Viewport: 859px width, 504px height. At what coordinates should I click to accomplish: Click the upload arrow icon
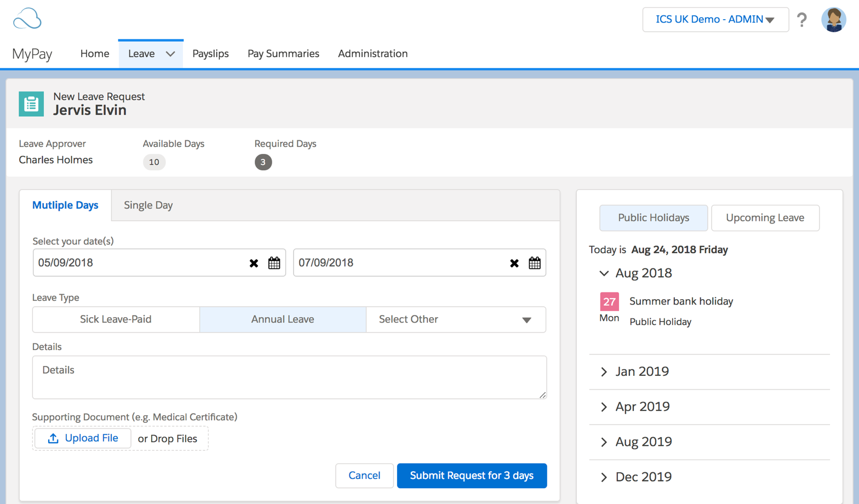[53, 438]
